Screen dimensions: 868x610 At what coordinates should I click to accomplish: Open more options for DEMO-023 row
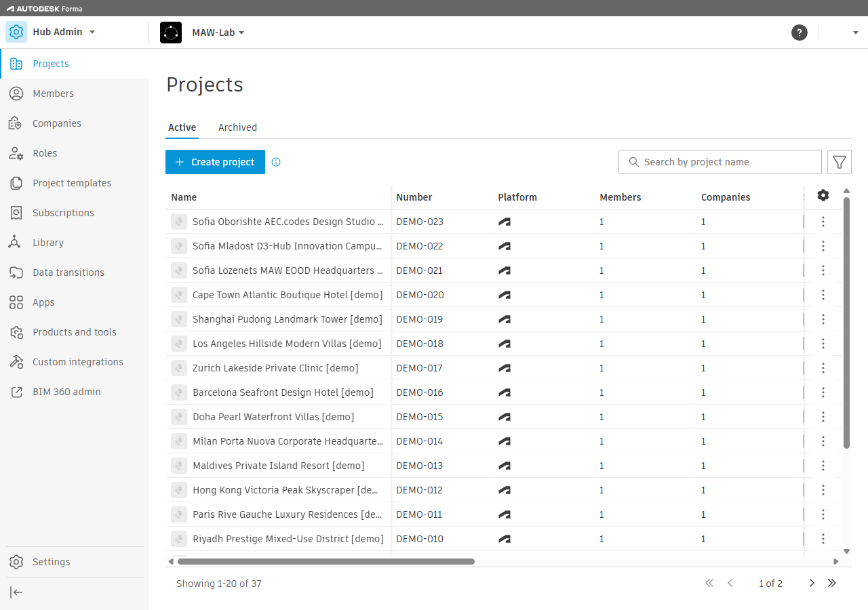pos(823,222)
